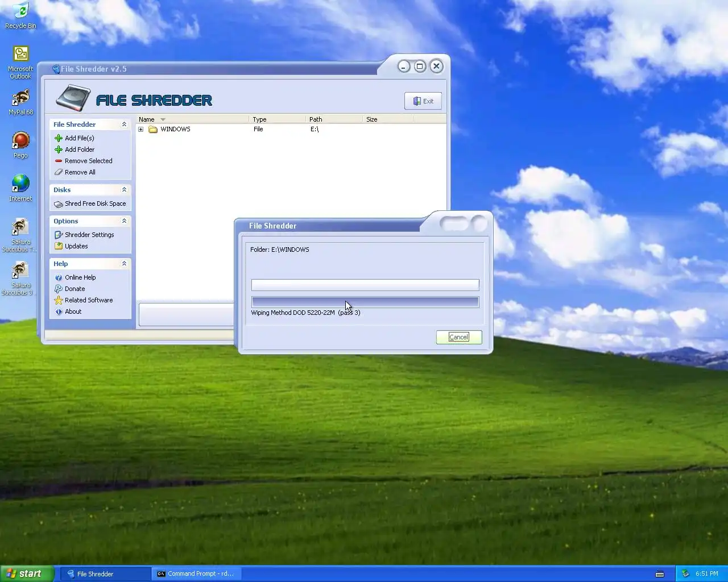Open the Online Help link
Screen dimensions: 728x582
click(80, 277)
